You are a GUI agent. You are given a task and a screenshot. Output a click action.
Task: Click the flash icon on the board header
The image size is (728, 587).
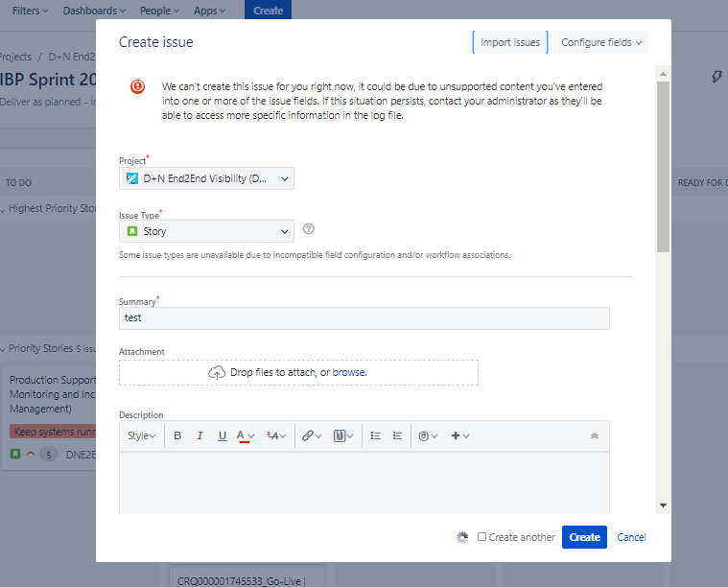coord(716,77)
